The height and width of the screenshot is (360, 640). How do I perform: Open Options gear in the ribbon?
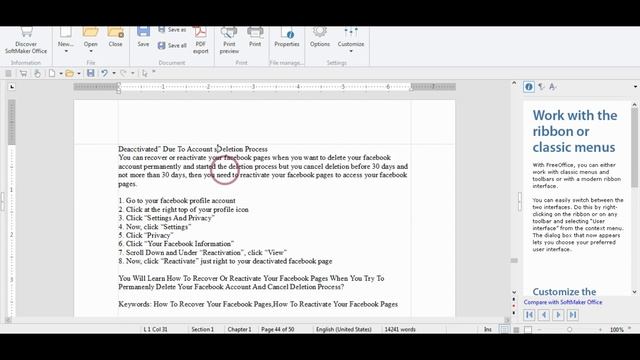tap(320, 37)
